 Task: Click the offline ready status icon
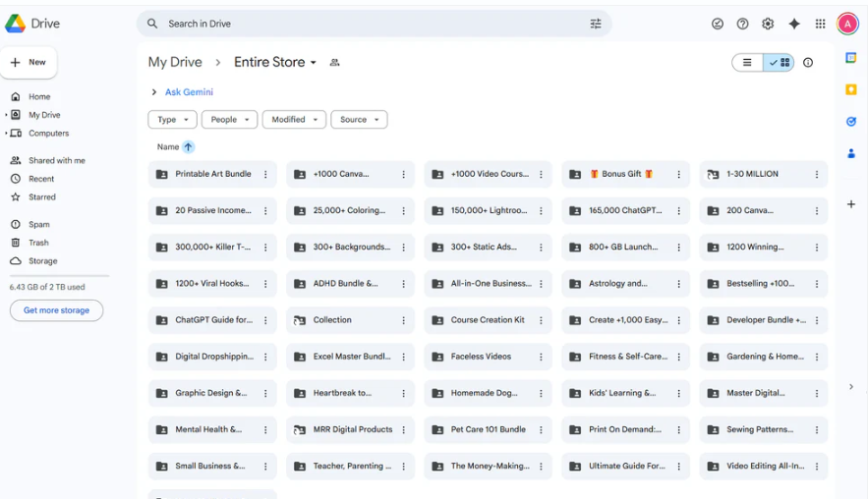click(718, 24)
